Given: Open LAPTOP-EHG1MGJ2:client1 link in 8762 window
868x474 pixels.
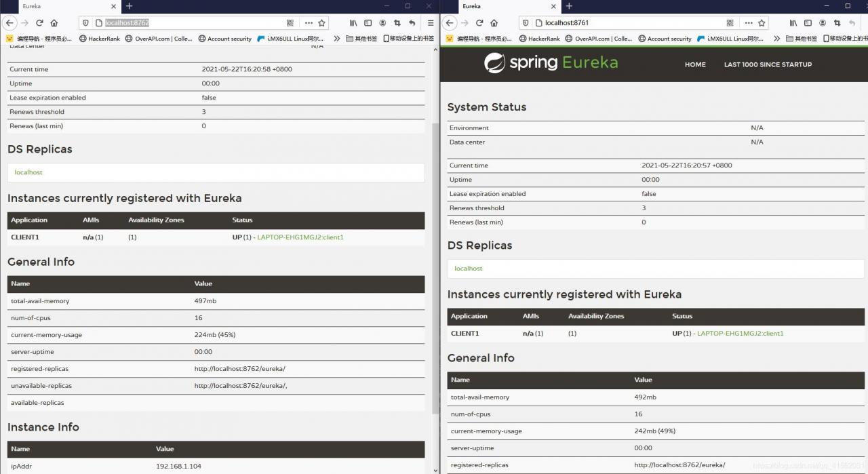Looking at the screenshot, I should (300, 237).
